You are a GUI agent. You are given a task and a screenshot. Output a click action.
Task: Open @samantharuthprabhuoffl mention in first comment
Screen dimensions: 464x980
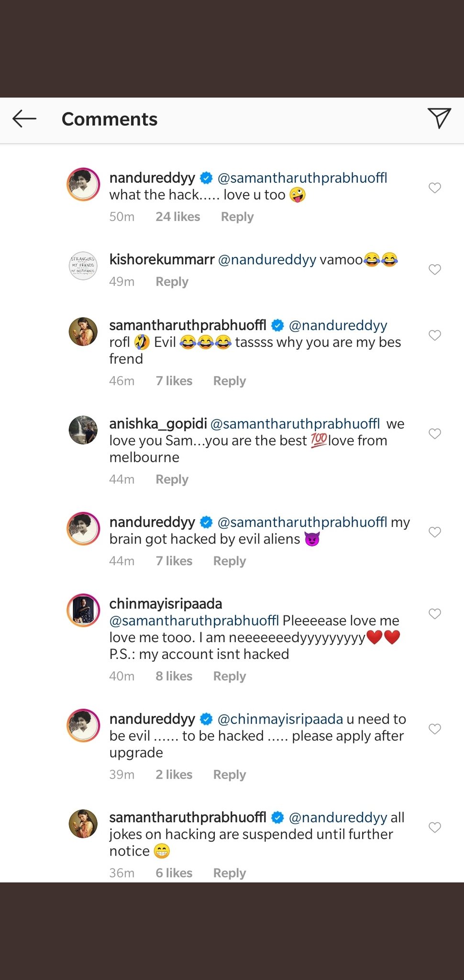pyautogui.click(x=302, y=178)
